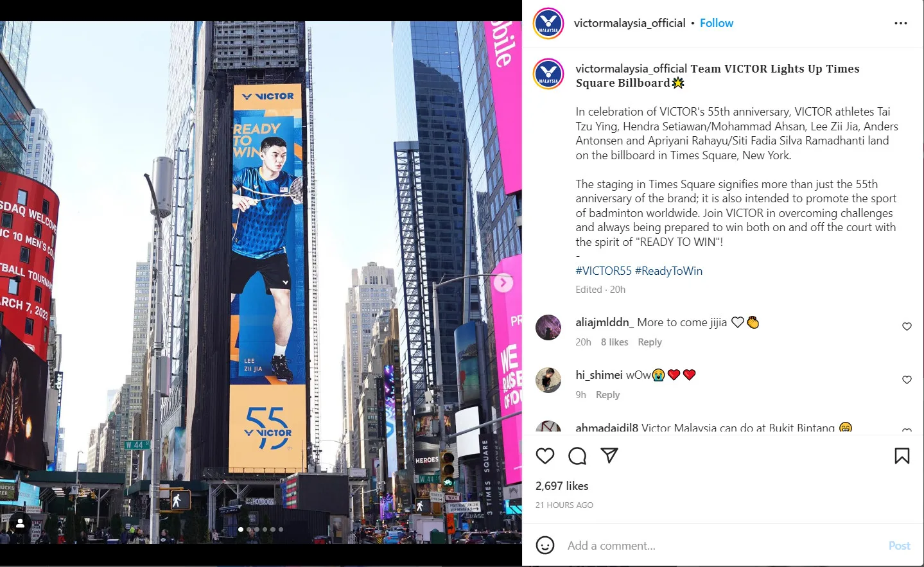The width and height of the screenshot is (924, 567).
Task: Like hi_shimei's comment heart
Action: pos(907,380)
